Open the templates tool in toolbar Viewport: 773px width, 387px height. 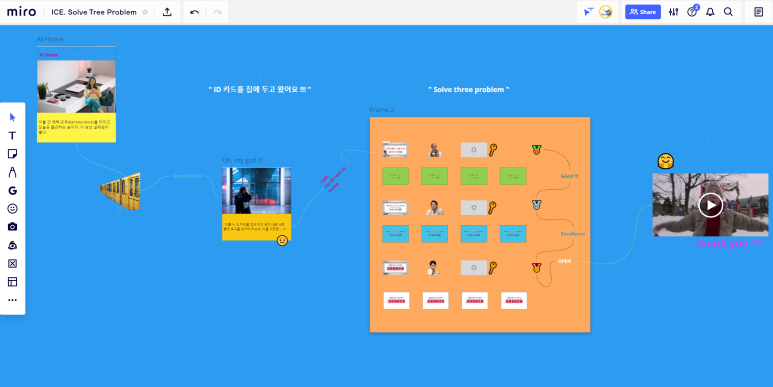(12, 281)
